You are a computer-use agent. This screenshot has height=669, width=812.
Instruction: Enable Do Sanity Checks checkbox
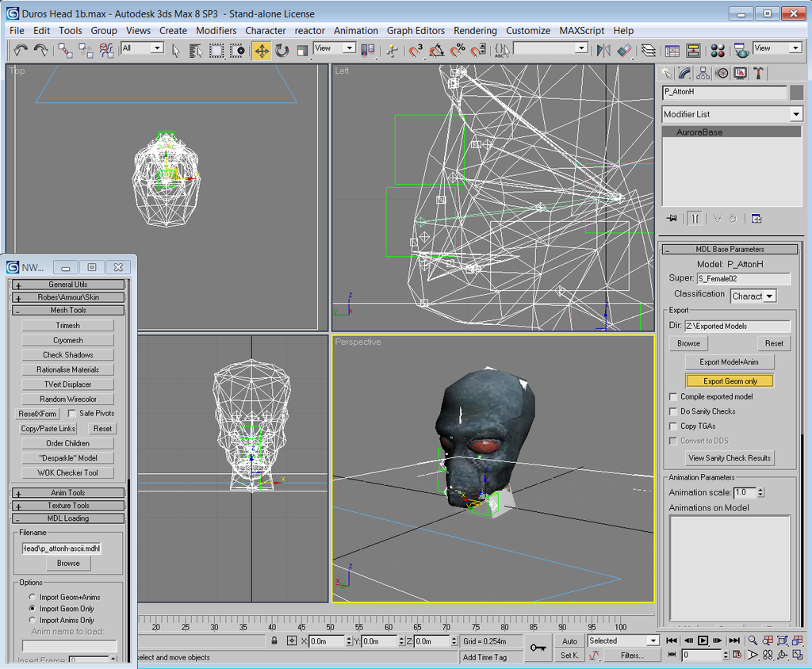(x=673, y=411)
